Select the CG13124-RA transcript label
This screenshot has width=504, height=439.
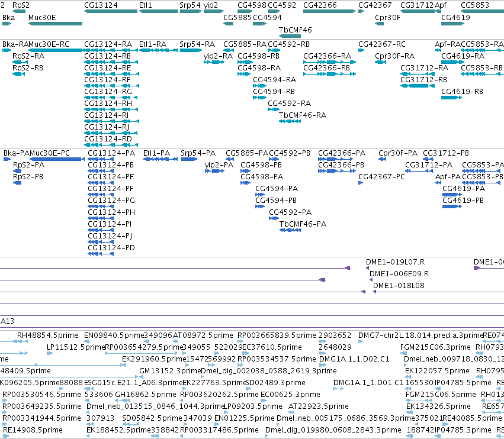click(x=108, y=44)
